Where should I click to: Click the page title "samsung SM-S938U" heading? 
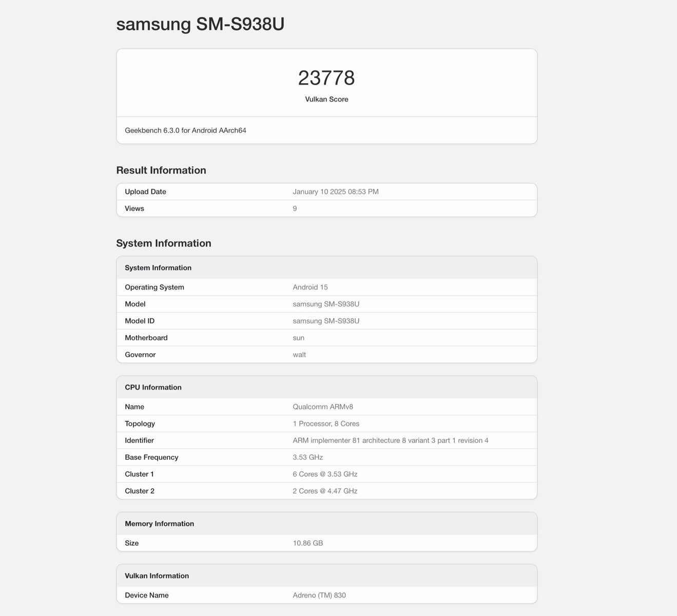[x=200, y=24]
